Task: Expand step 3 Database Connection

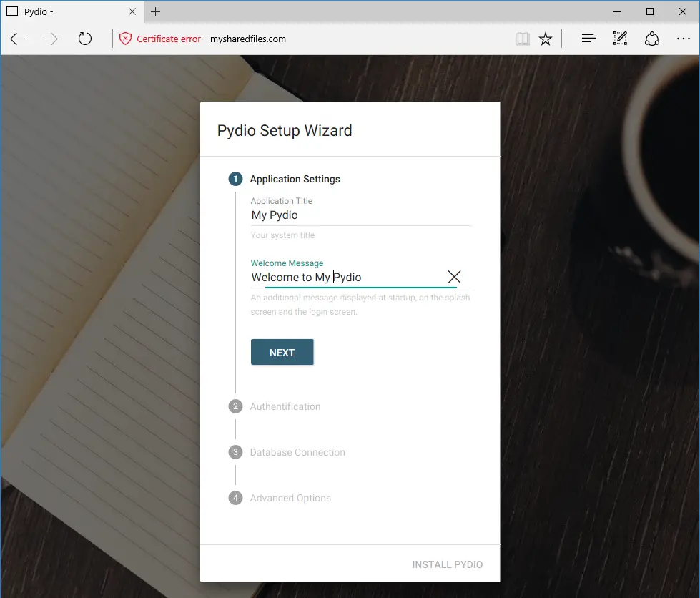Action: [297, 452]
